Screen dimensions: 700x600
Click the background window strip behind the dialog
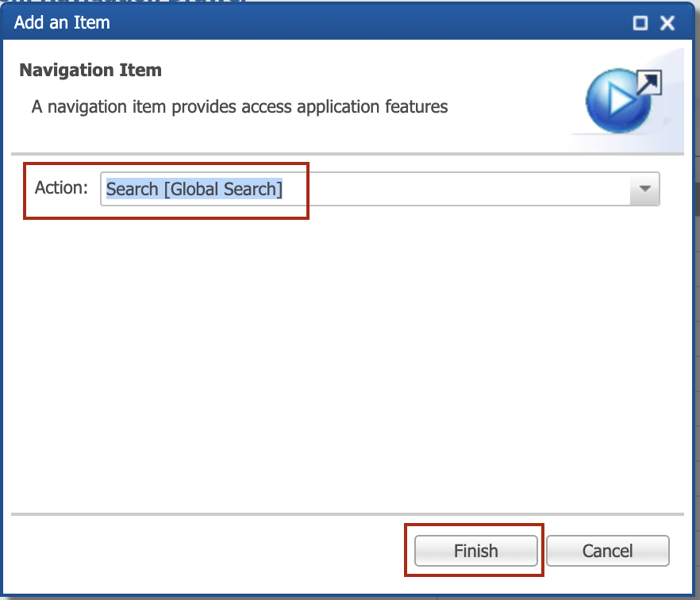(698, 313)
